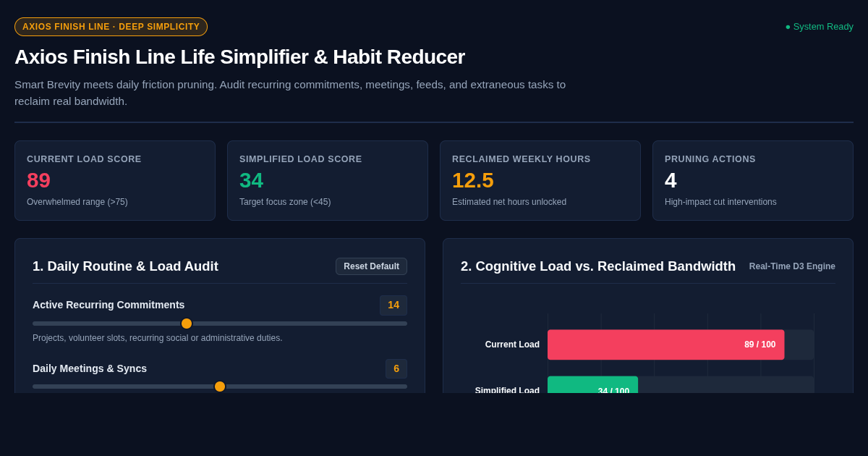Adjust the Daily Meetings & Syncs slider handle
Screen dimensions: 868x456
tap(220, 387)
